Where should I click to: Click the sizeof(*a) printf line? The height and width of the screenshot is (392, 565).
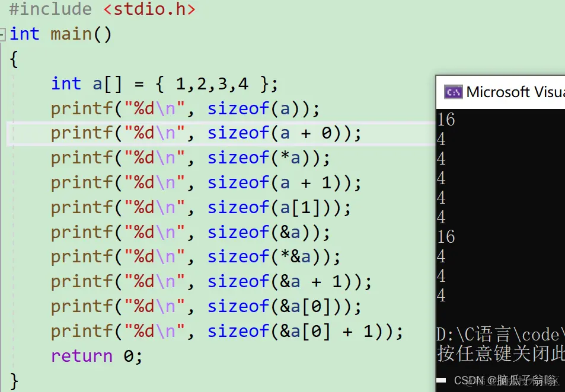tap(190, 158)
